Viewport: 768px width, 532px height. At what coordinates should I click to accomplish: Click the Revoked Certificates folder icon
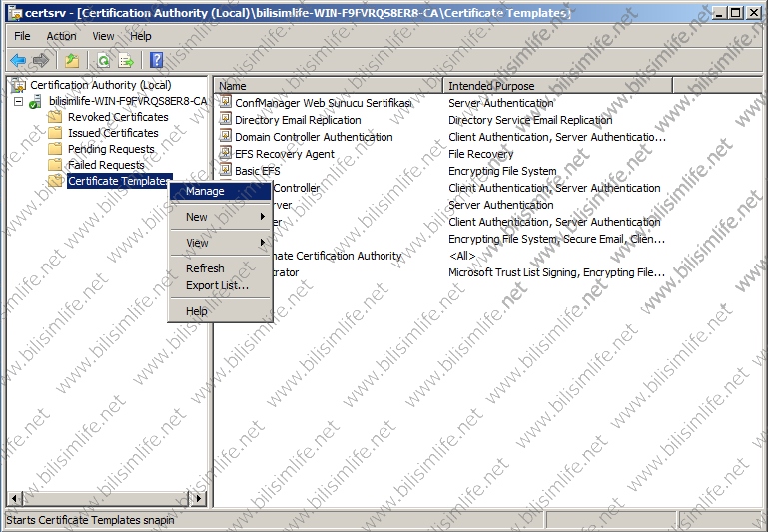pos(55,117)
